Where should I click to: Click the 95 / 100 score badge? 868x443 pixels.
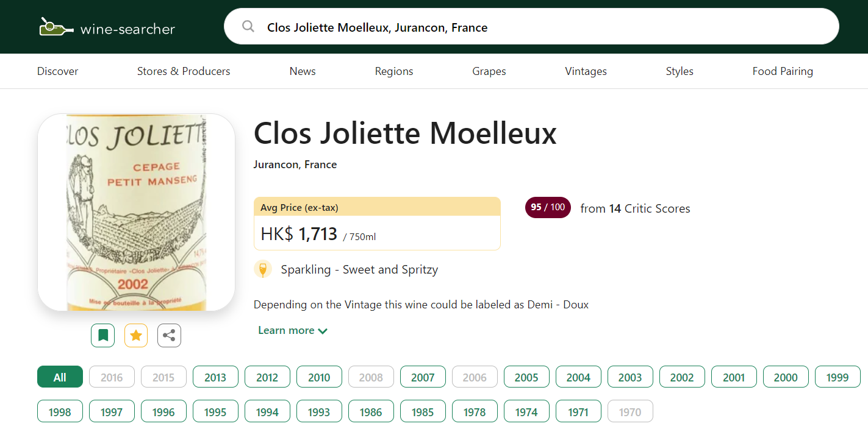(x=547, y=207)
